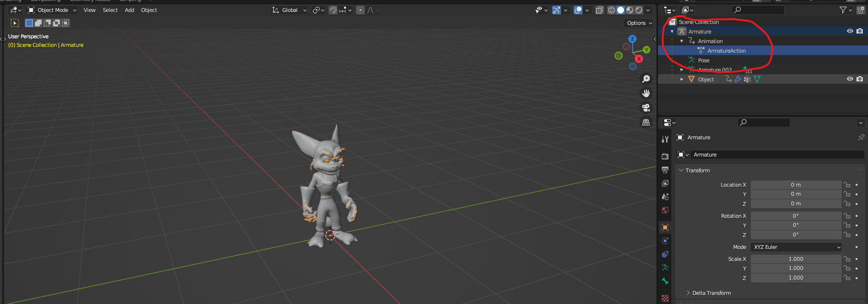
Task: Open the Output properties tab
Action: pyautogui.click(x=665, y=170)
